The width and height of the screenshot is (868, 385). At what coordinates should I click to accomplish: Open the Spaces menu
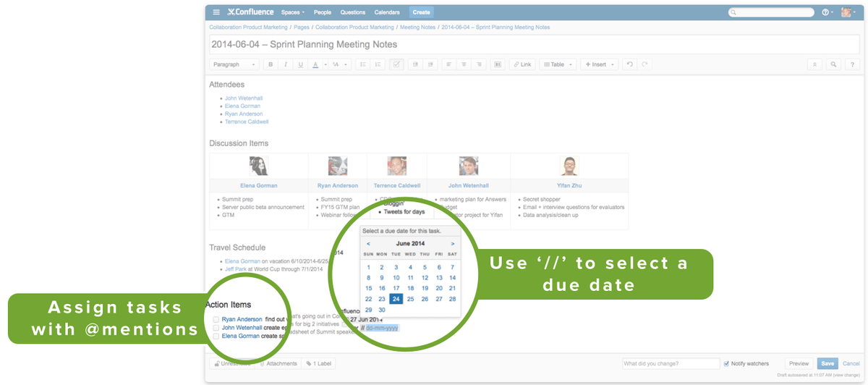292,12
